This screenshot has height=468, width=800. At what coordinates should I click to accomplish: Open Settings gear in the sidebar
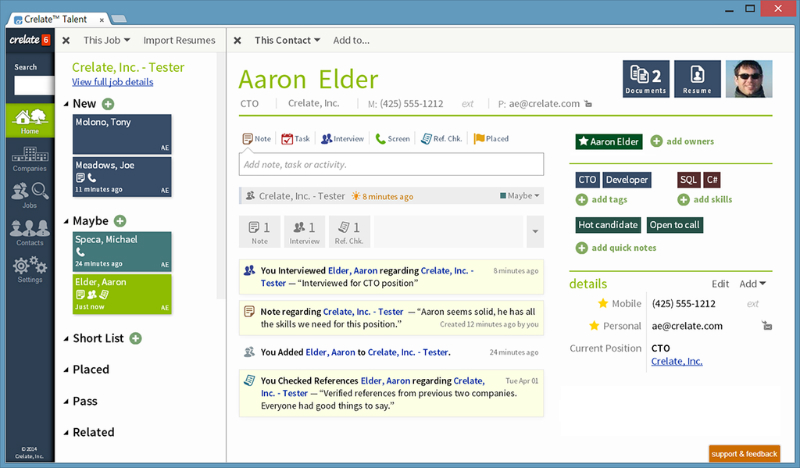(29, 268)
